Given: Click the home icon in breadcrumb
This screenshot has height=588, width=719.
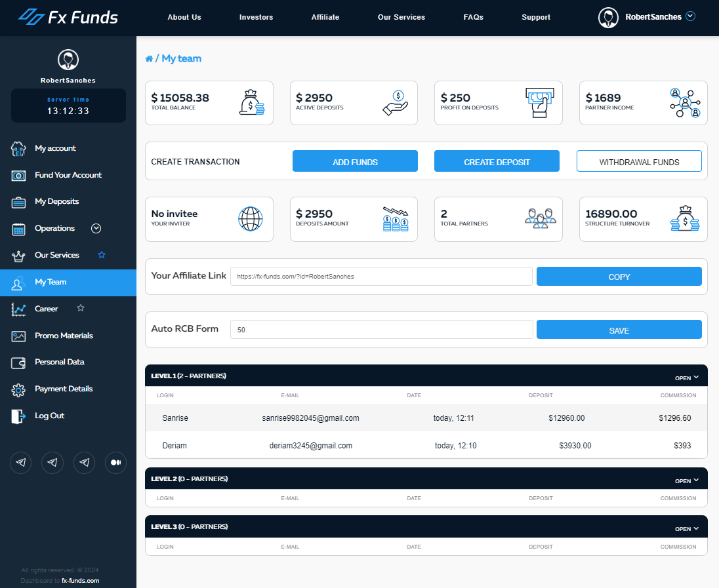Looking at the screenshot, I should point(149,59).
